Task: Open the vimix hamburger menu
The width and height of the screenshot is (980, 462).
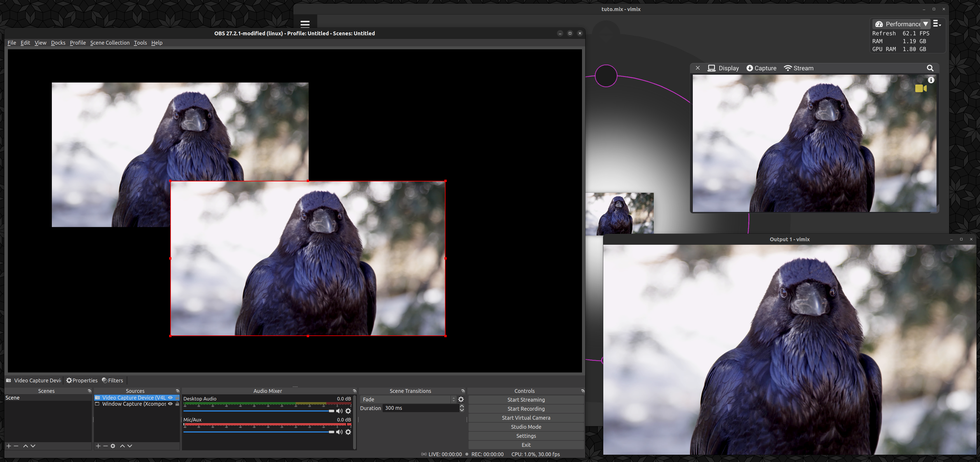Action: [305, 24]
